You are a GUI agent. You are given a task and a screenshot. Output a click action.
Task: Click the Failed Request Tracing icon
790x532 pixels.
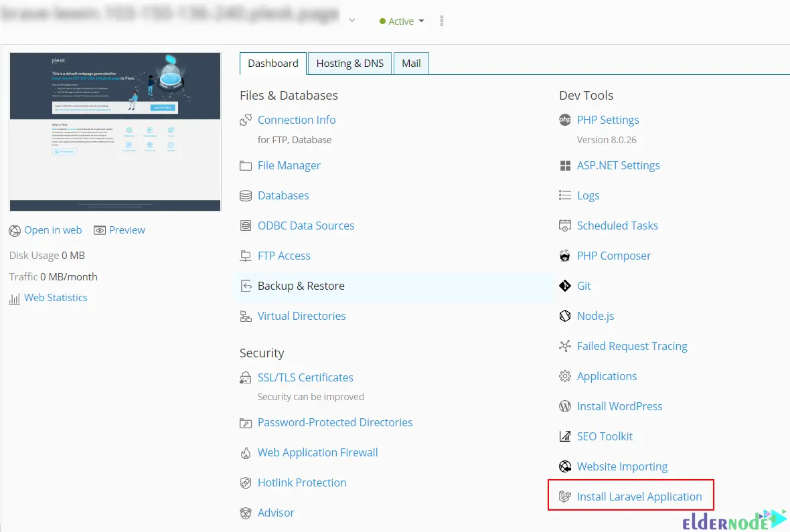point(565,346)
